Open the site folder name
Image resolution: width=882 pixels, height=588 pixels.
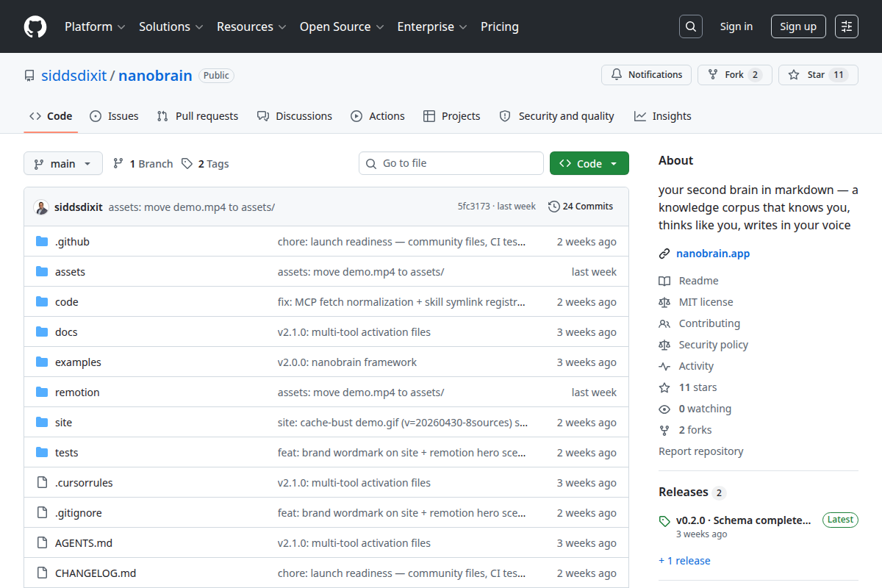(64, 423)
